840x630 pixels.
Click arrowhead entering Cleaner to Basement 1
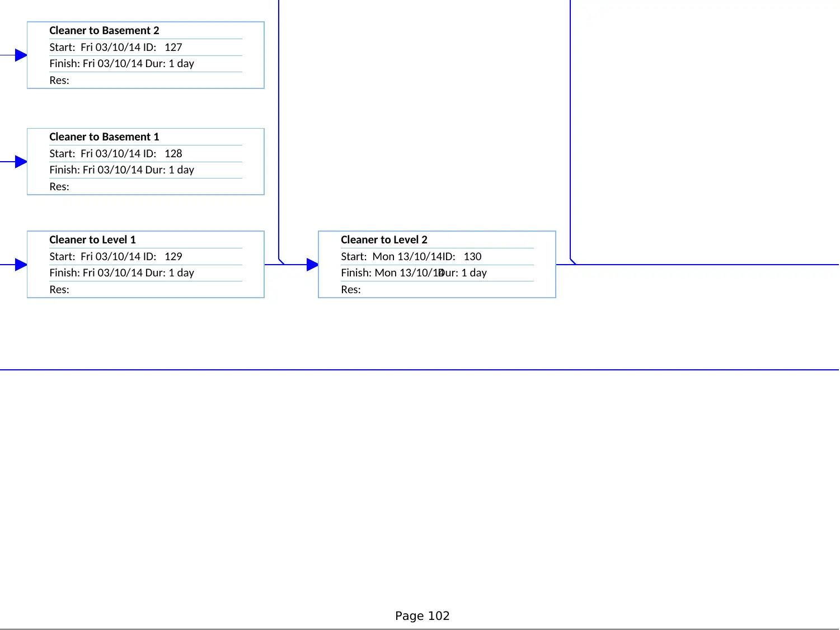[21, 162]
